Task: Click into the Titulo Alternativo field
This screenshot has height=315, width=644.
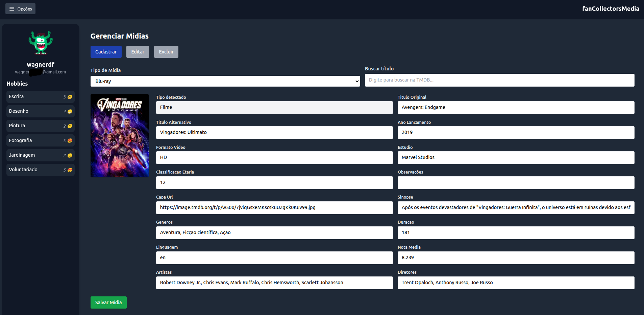Action: click(x=274, y=133)
